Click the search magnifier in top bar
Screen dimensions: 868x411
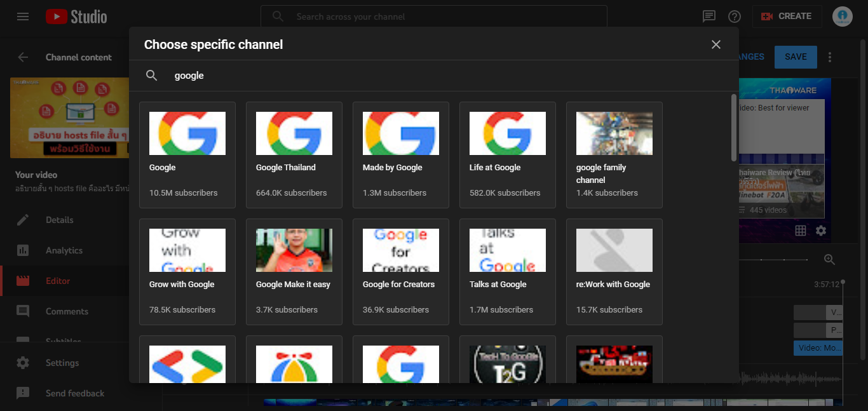[x=278, y=17]
